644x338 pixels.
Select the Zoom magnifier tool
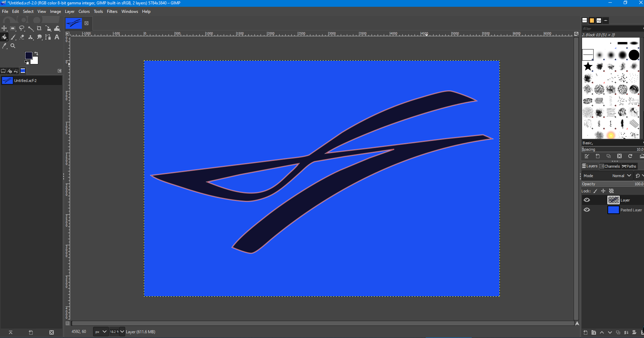tap(13, 46)
